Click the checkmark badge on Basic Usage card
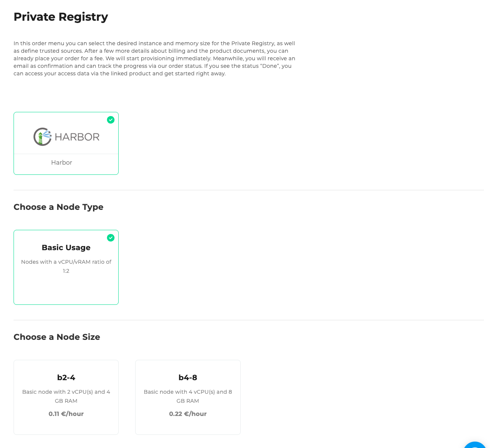Image resolution: width=490 pixels, height=448 pixels. point(111,238)
